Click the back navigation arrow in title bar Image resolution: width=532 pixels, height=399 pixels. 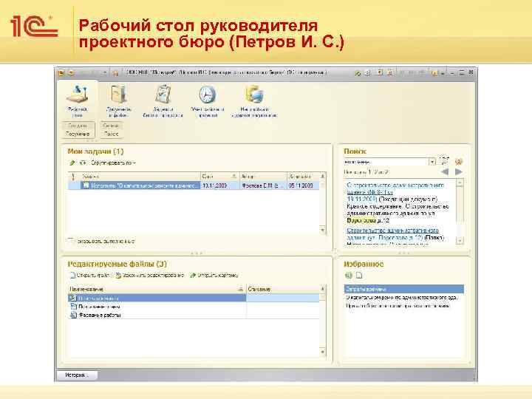click(72, 72)
